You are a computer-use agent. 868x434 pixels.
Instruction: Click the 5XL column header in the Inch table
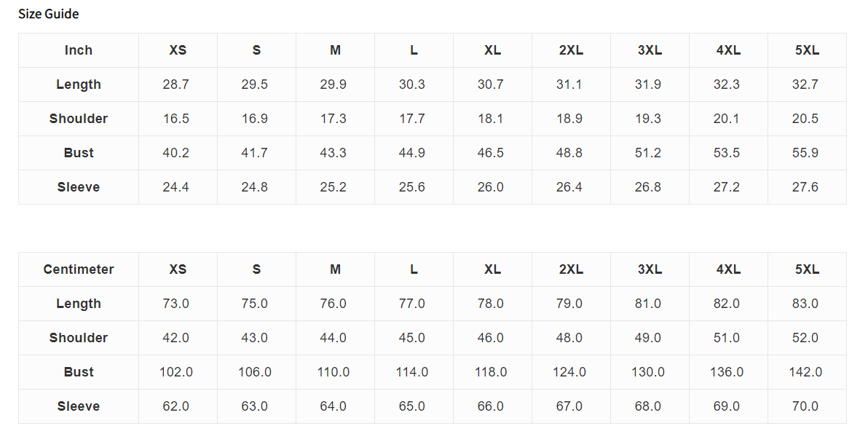[807, 50]
